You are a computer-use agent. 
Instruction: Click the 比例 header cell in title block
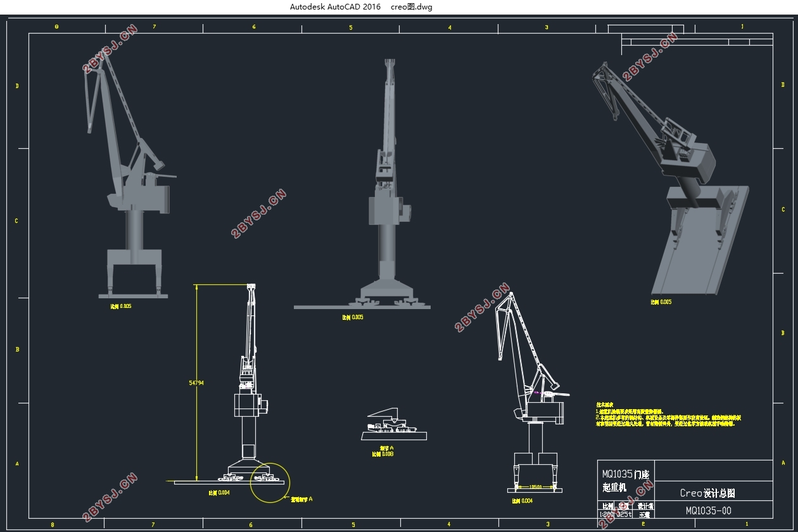click(607, 506)
